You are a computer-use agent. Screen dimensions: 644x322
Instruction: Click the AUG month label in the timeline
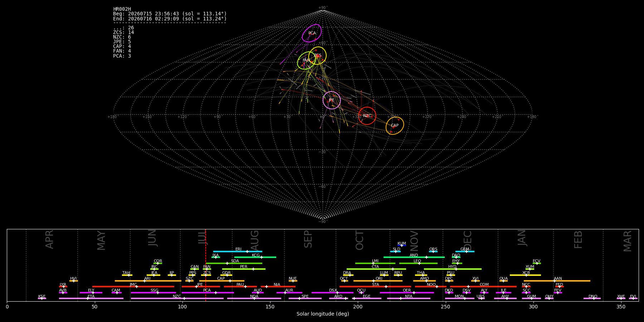(x=255, y=241)
